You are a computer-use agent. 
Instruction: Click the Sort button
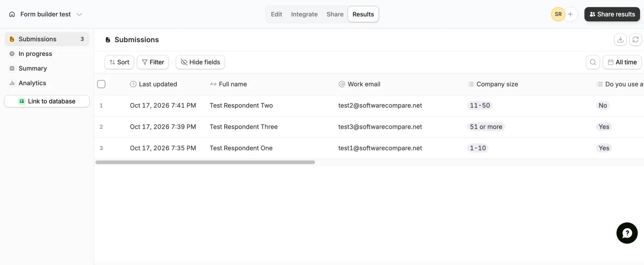point(119,62)
